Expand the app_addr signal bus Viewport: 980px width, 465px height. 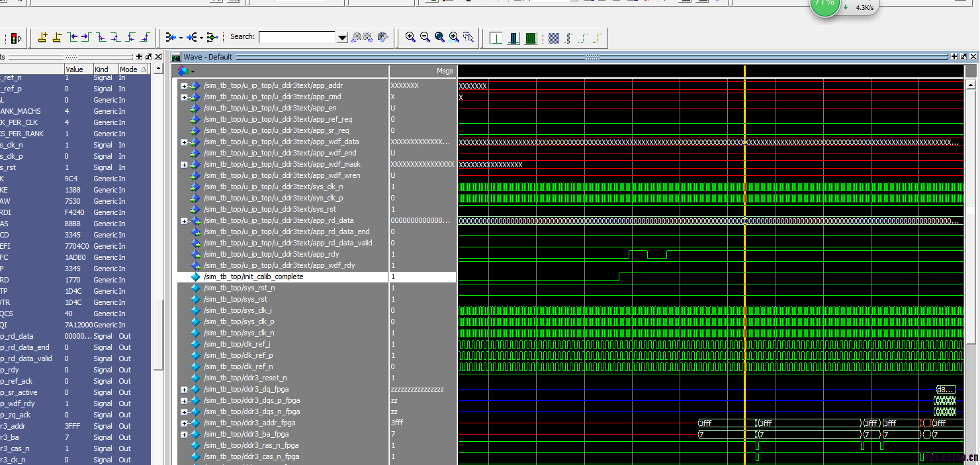pyautogui.click(x=184, y=86)
